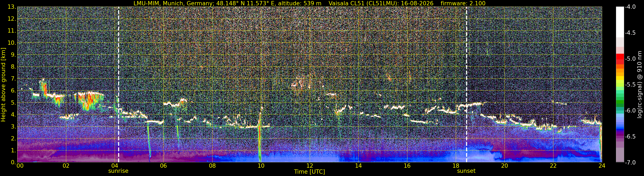Viewport: 644px width, 176px height.
Task: Click the x-axis tick label '24'
Action: pyautogui.click(x=602, y=166)
